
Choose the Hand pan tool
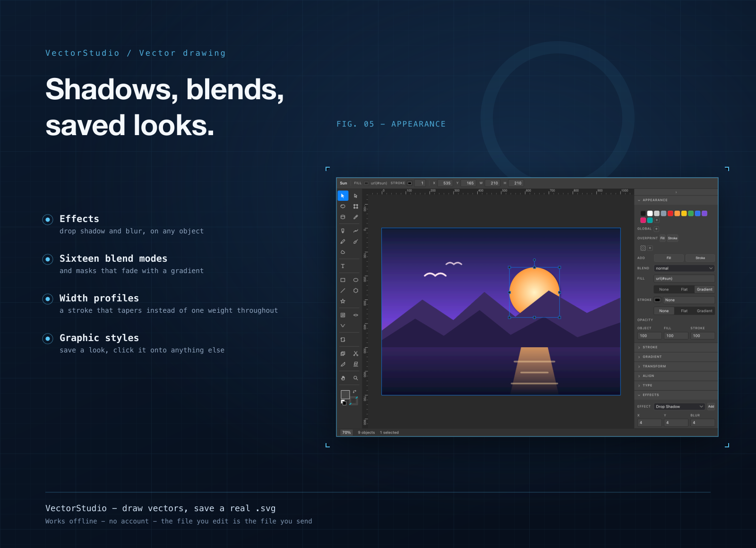[x=343, y=378]
